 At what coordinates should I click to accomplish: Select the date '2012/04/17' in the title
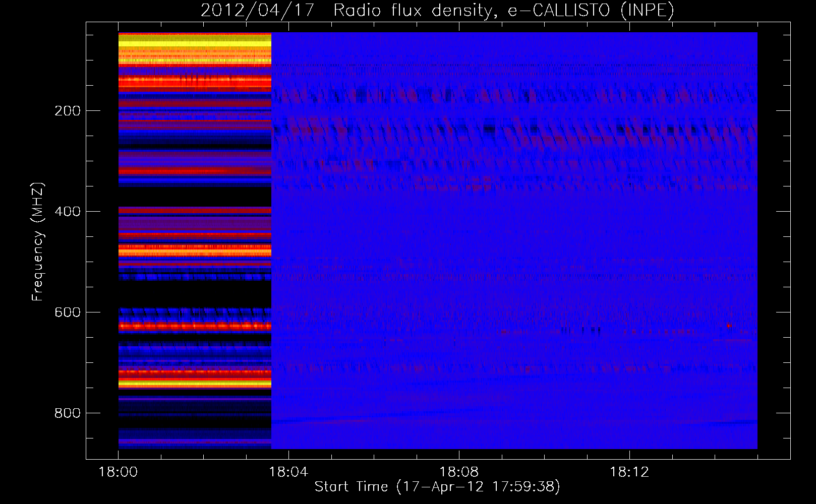pos(258,10)
